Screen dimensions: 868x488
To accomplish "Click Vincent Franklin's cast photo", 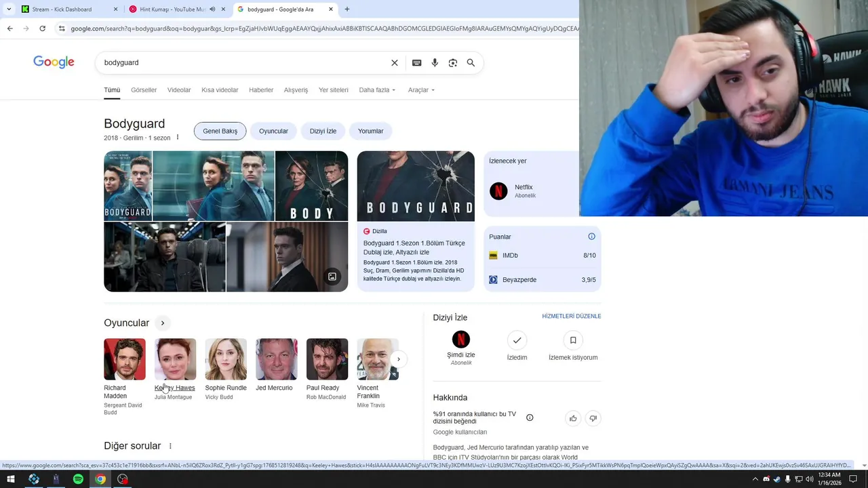I will [x=378, y=359].
